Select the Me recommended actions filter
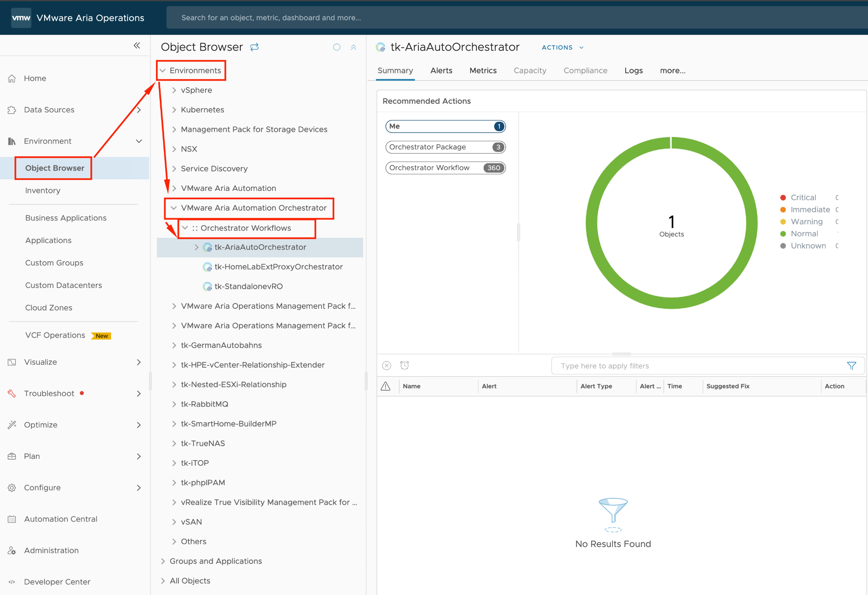 [x=445, y=126]
